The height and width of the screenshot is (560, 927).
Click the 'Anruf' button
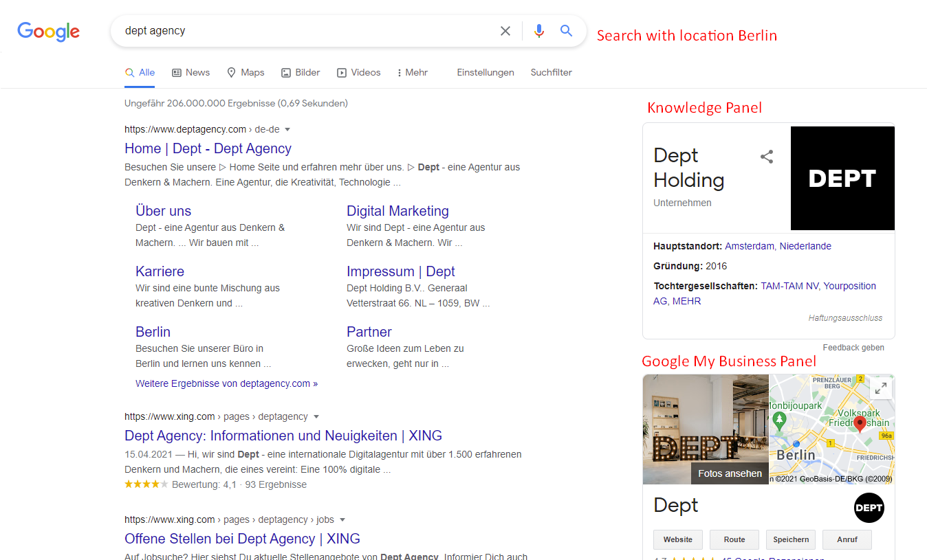(847, 539)
